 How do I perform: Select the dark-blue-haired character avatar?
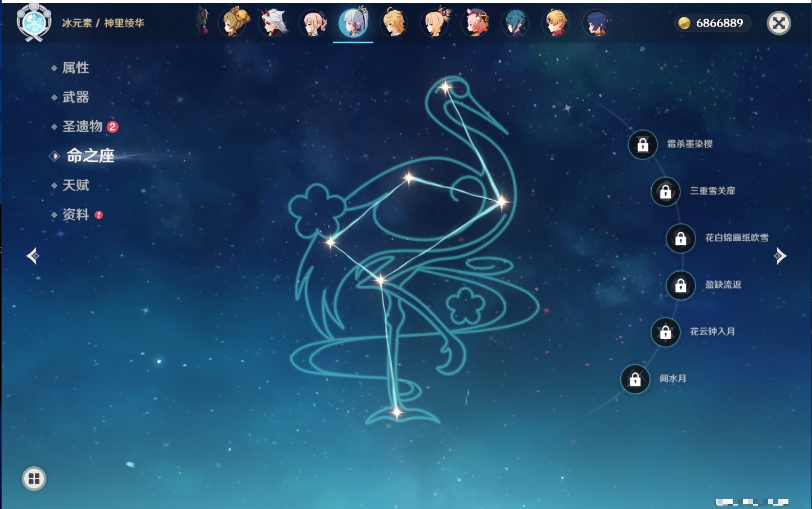click(596, 23)
